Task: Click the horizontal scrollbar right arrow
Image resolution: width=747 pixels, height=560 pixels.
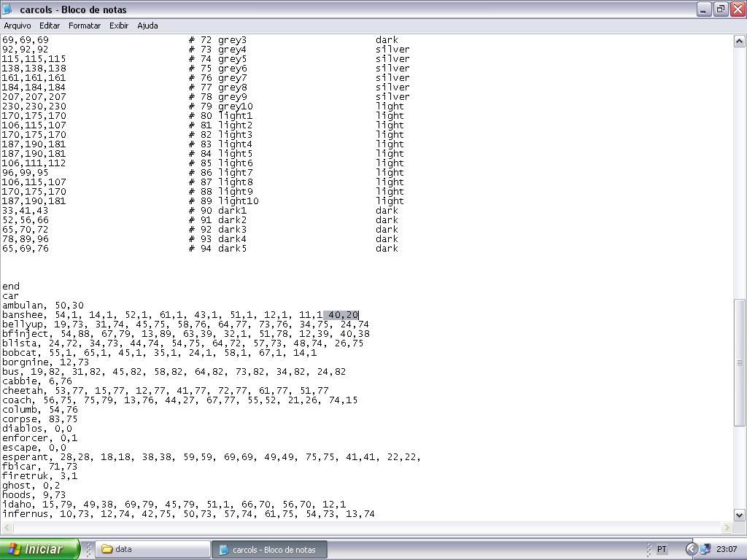Action: point(727,527)
